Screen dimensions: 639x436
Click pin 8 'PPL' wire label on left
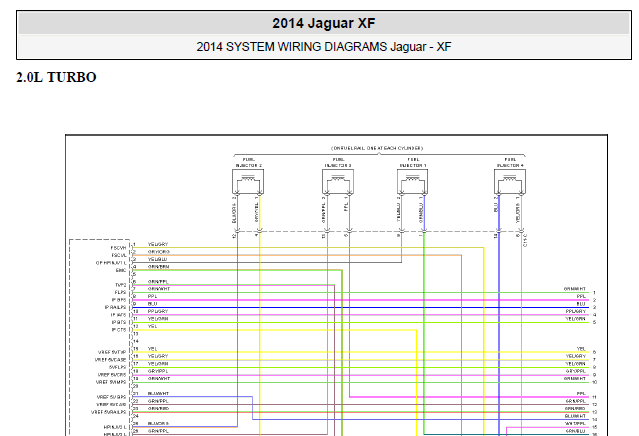tap(152, 297)
